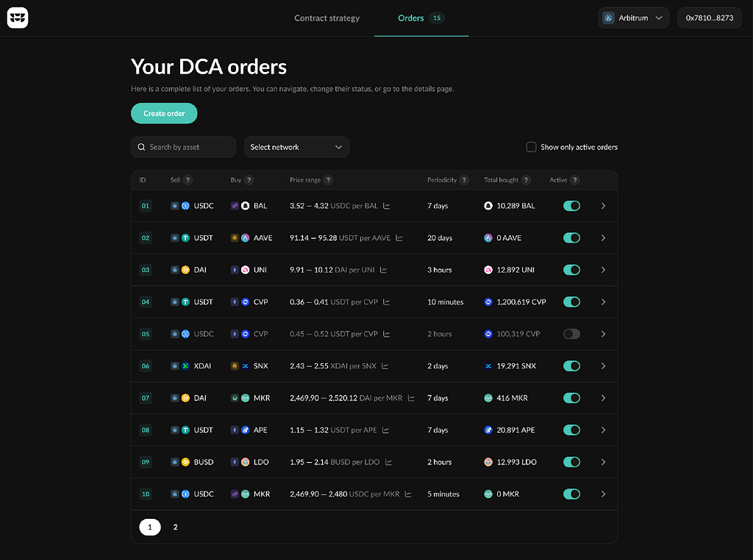Click the app logo in top-left corner
The image size is (753, 560).
pyautogui.click(x=18, y=18)
